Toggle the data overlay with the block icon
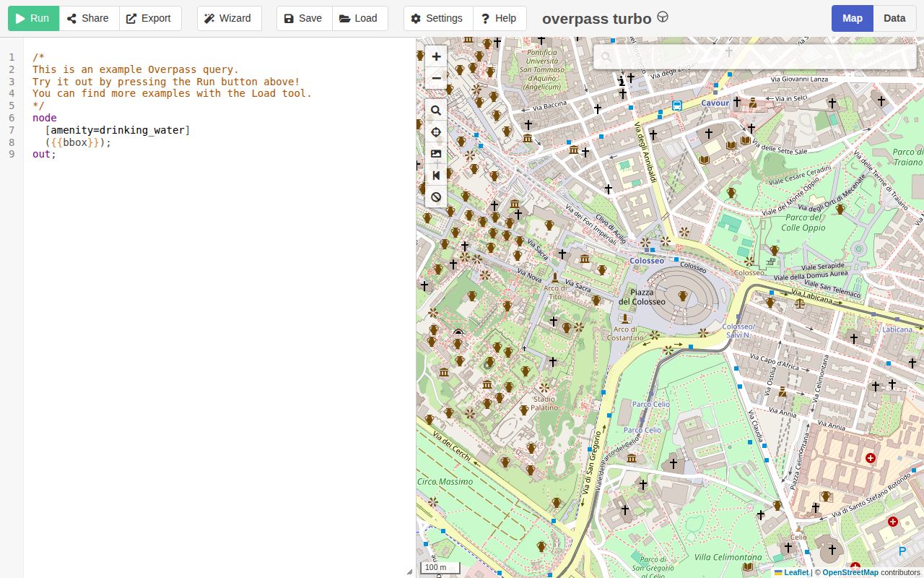 [x=436, y=197]
